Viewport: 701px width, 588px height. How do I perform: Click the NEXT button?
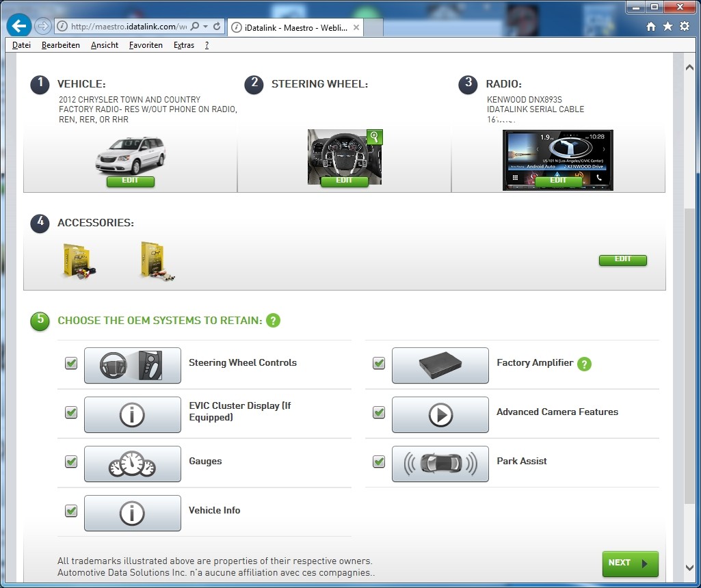(x=631, y=563)
